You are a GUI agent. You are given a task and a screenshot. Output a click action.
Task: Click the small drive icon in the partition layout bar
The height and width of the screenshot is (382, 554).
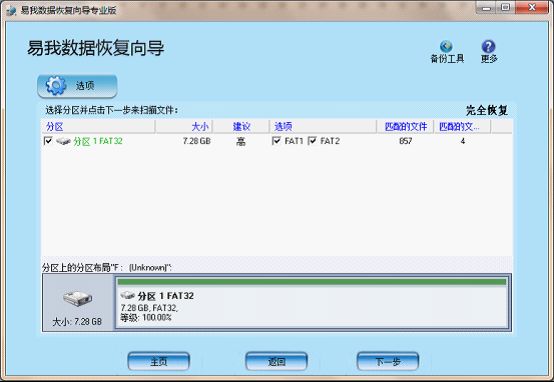[x=127, y=295]
